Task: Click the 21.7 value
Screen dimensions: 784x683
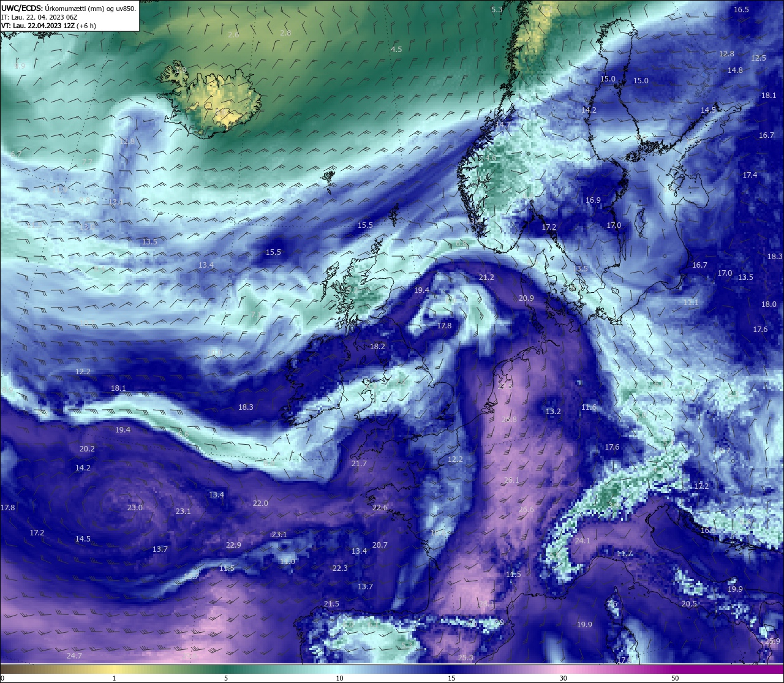Action: (359, 464)
